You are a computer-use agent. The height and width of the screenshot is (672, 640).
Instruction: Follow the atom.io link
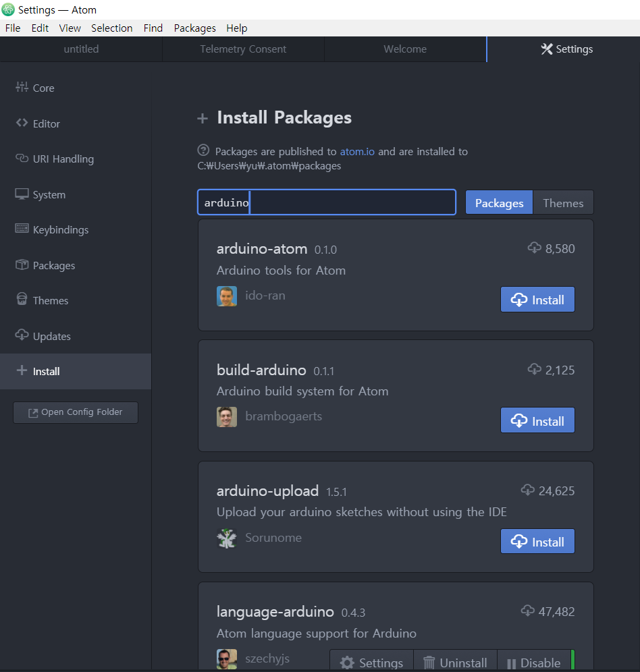[x=357, y=152]
